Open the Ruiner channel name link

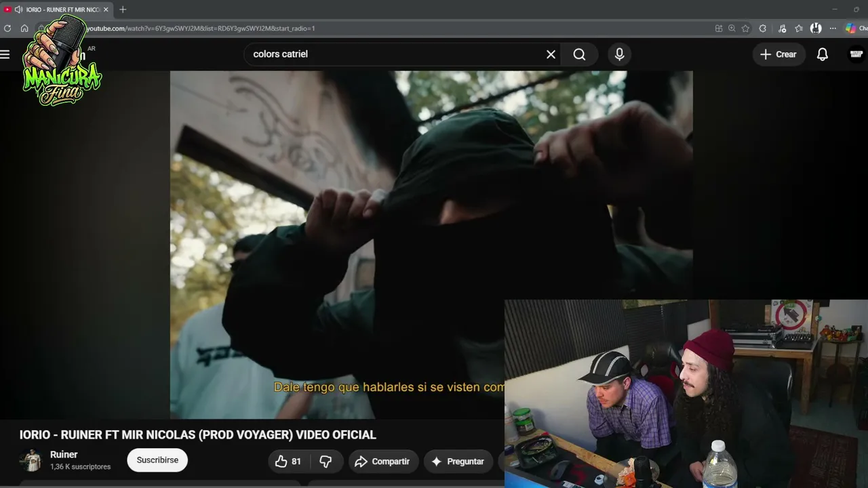click(x=64, y=455)
